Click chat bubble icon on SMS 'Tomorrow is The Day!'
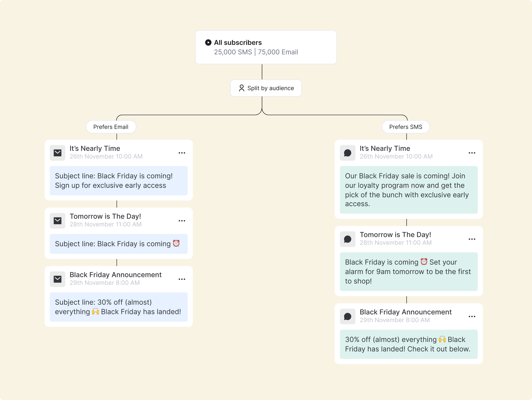 [348, 239]
